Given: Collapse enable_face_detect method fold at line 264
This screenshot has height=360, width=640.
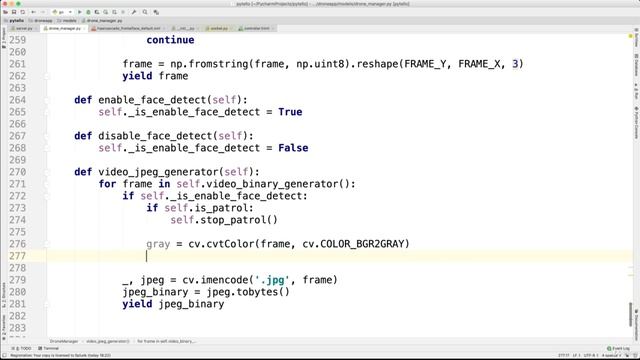Looking at the screenshot, I should (47, 100).
